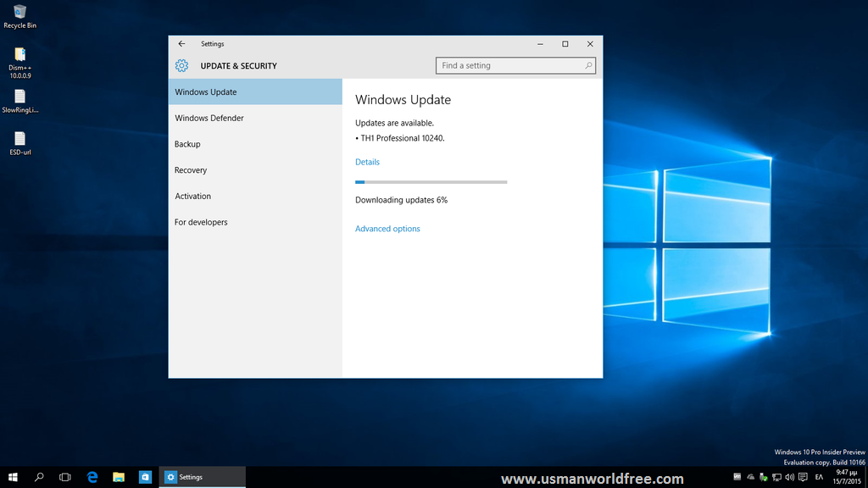Select the ESD-url file on desktop
868x488 pixels.
tap(20, 144)
